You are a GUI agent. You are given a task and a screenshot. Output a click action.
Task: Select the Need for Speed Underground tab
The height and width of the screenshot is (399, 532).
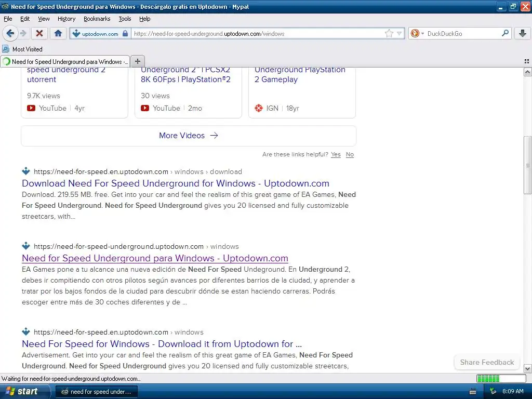click(x=65, y=61)
